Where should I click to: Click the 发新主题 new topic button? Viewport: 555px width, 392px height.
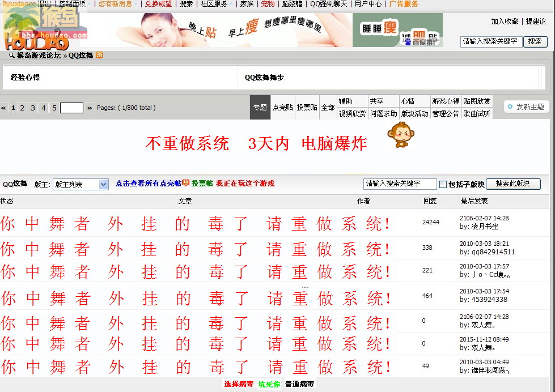tap(526, 107)
